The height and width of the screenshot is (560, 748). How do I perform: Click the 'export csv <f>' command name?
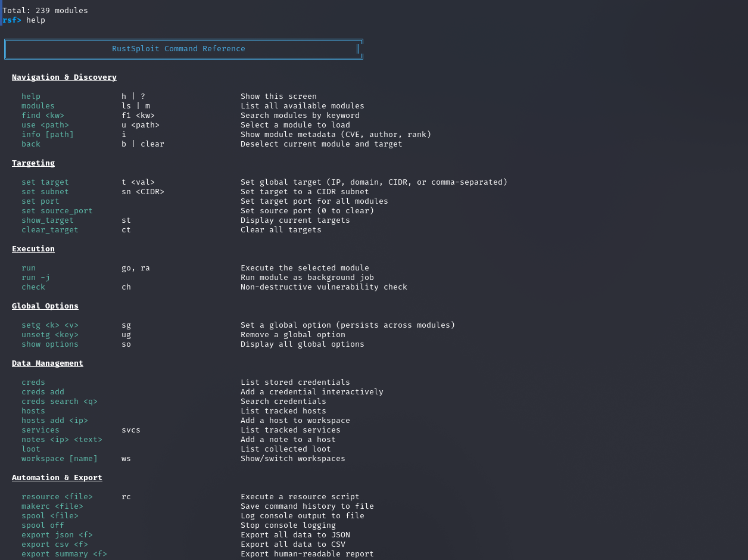(x=55, y=545)
